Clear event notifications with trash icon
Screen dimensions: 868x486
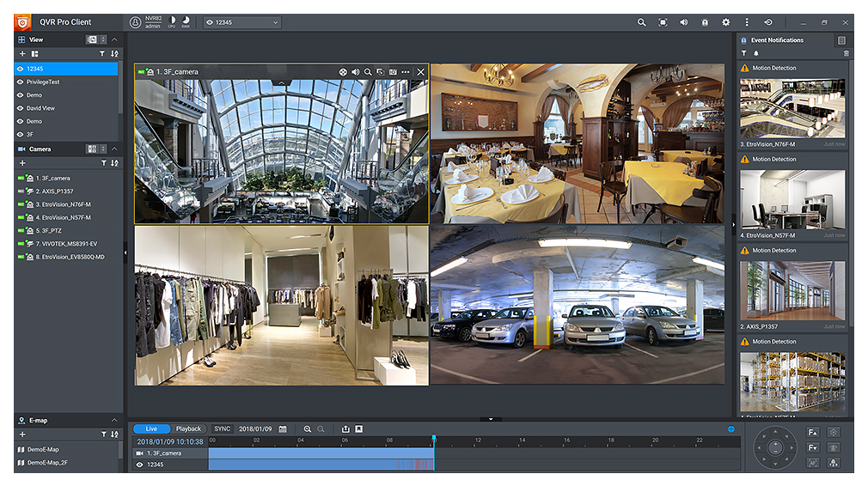tap(846, 53)
